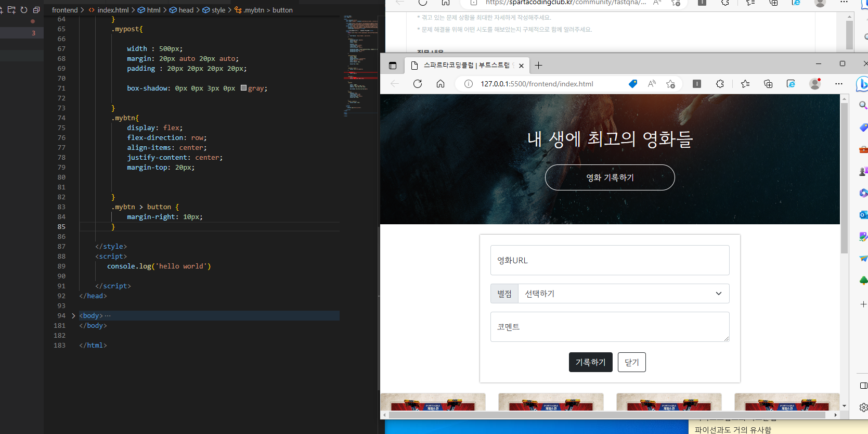868x434 pixels.
Task: Click the scroll down arrow of page scrollbar
Action: [x=845, y=406]
